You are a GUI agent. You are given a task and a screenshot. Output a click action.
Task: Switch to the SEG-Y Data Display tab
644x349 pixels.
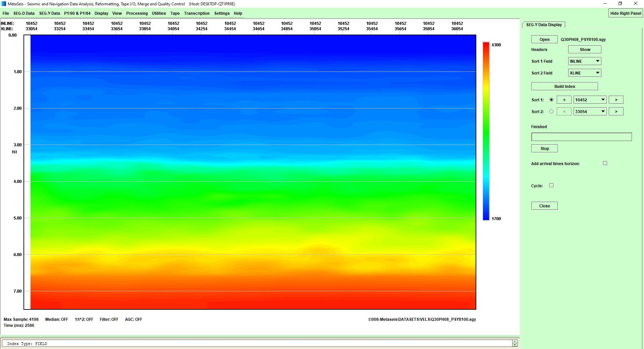coord(544,25)
